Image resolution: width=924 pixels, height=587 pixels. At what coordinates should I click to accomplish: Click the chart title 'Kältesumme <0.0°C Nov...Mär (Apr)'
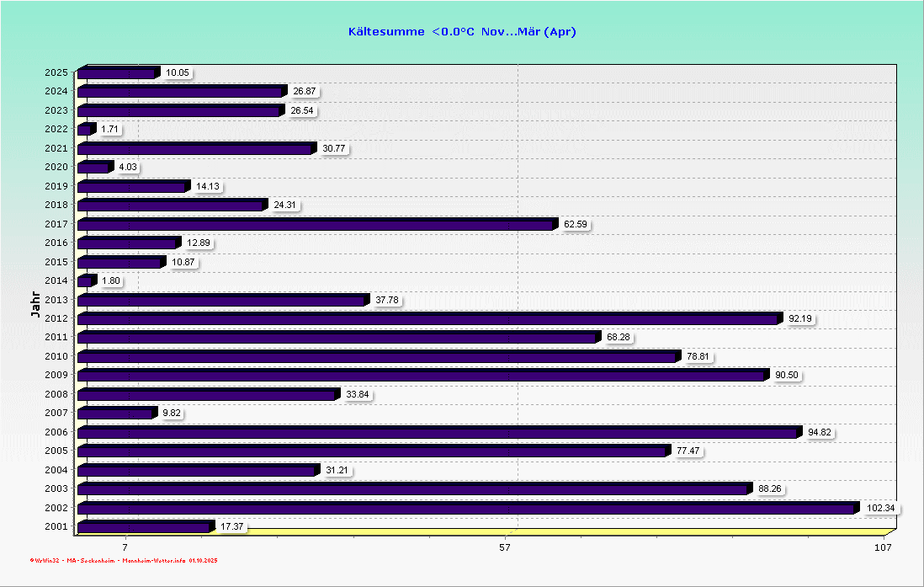pos(462,32)
